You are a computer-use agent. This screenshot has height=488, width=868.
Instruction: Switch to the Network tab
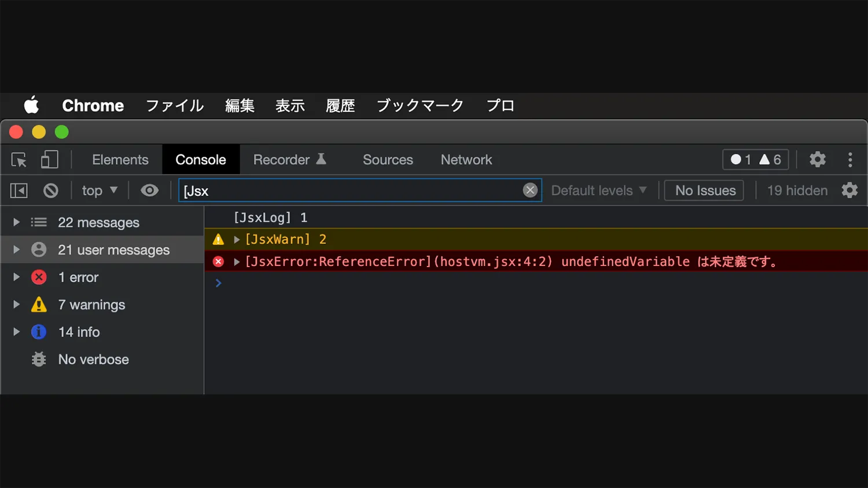pos(466,160)
